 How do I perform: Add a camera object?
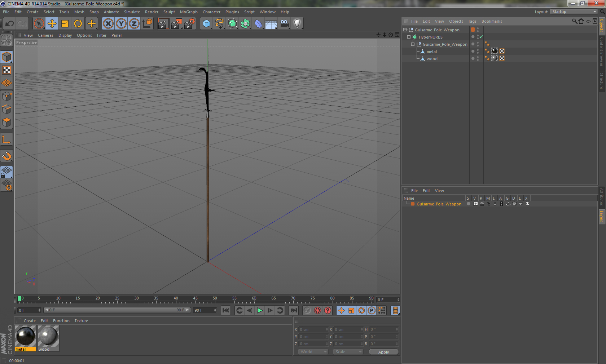(285, 24)
